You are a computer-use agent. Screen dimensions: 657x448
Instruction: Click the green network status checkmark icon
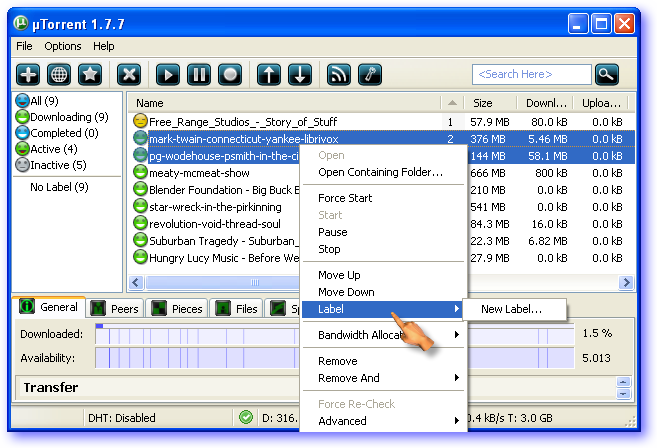tap(246, 417)
